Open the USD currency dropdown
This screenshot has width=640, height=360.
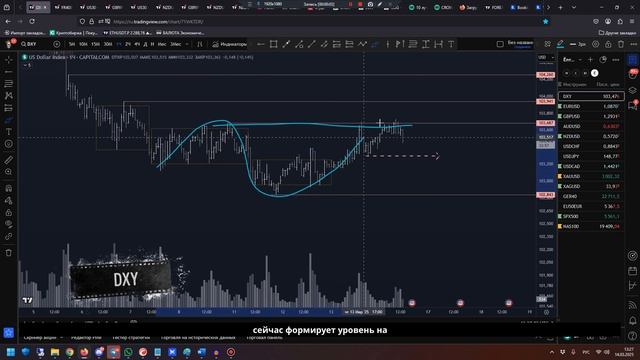pos(546,58)
